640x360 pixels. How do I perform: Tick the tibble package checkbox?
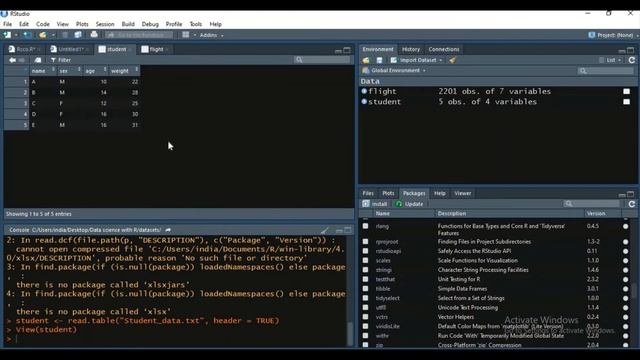365,289
